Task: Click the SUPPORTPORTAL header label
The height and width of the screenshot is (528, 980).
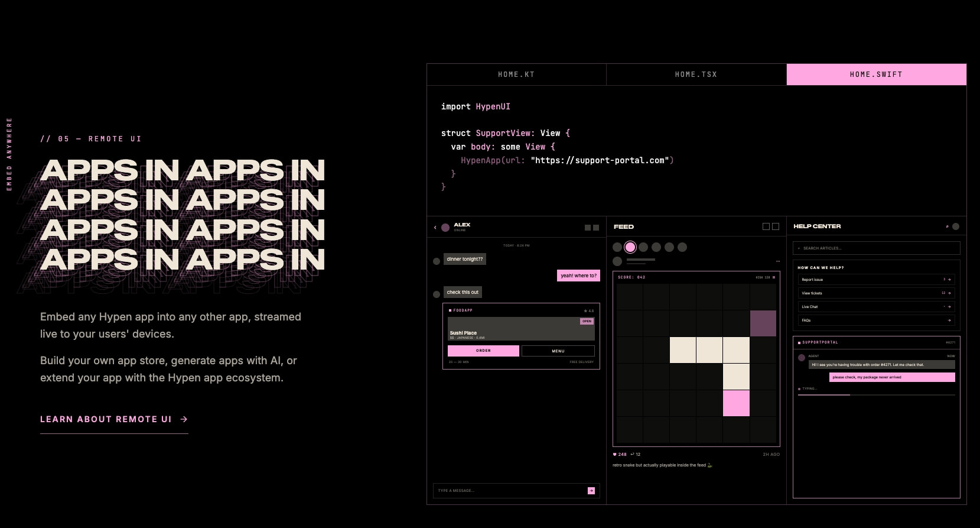Action: pos(819,342)
